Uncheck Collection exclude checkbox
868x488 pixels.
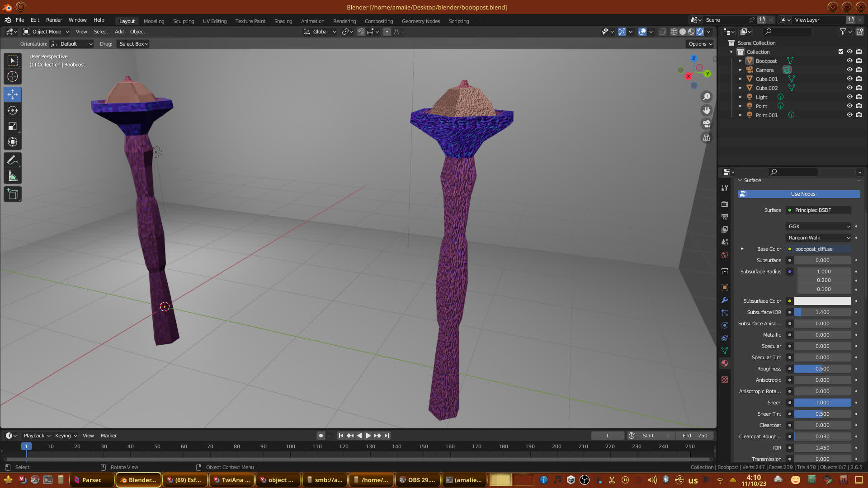pyautogui.click(x=841, y=52)
